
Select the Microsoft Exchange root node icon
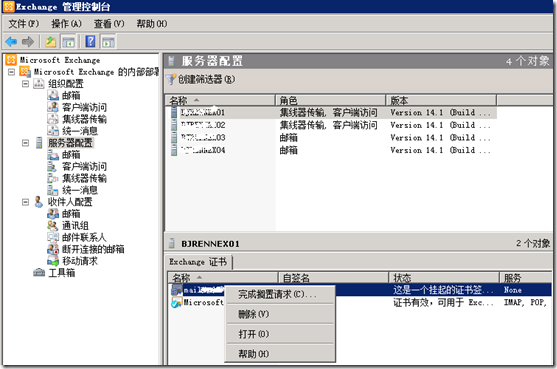[x=11, y=60]
